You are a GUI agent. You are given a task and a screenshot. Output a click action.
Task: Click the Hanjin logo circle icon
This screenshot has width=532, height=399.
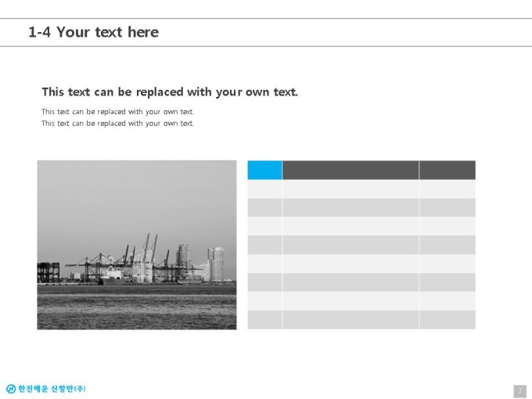[11, 389]
